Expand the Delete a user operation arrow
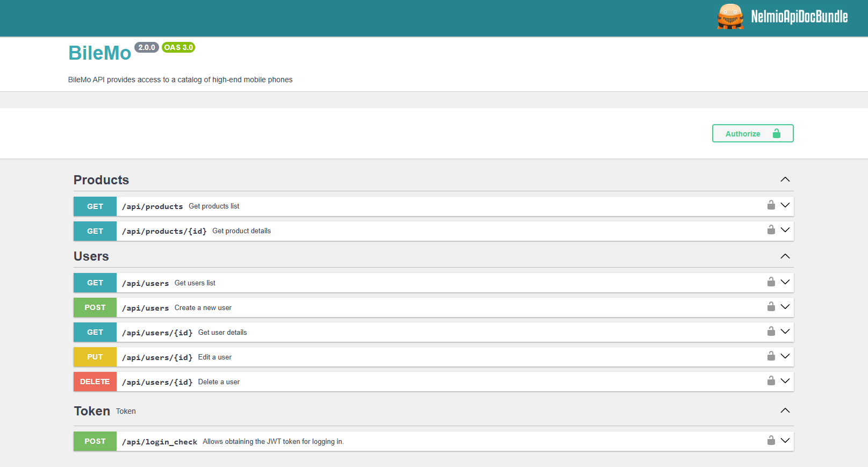Screen dimensions: 868x467 click(x=785, y=381)
